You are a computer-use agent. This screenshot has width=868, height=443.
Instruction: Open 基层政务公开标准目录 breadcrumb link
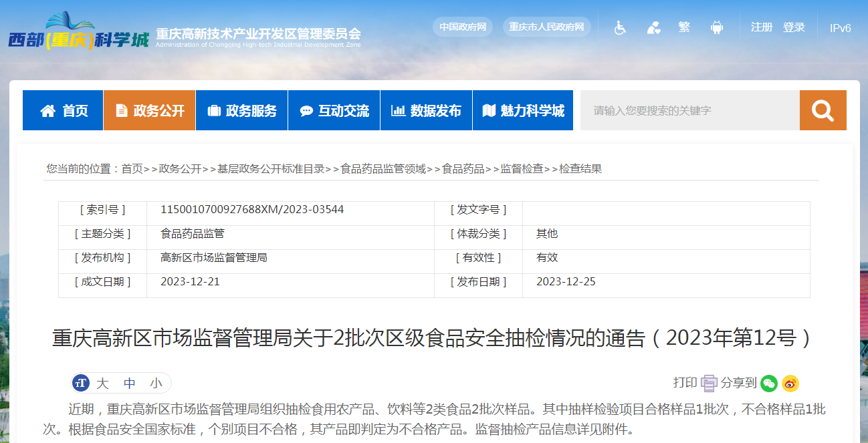tap(271, 169)
